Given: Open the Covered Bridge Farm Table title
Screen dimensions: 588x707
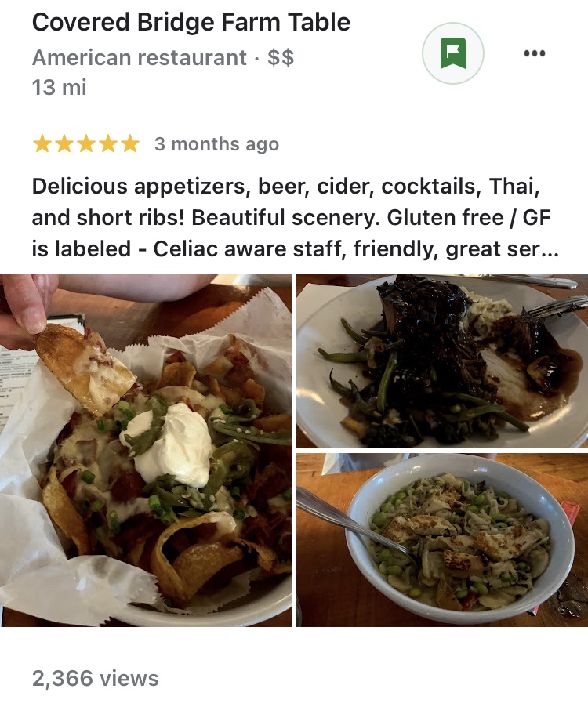Looking at the screenshot, I should 191,22.
